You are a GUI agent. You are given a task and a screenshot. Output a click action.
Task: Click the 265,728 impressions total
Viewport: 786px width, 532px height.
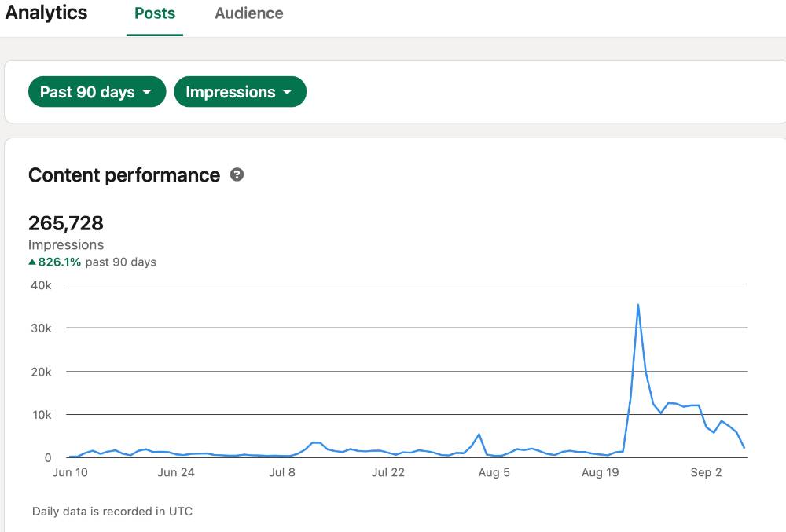pos(66,223)
